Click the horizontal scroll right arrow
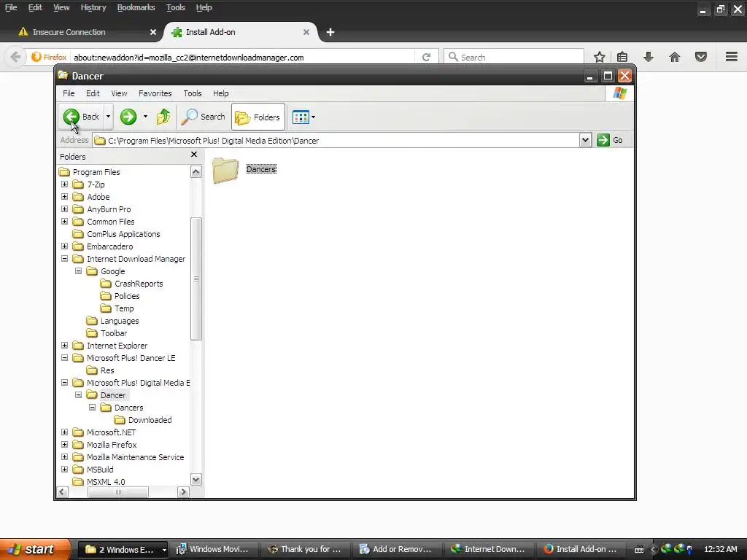 (x=183, y=492)
